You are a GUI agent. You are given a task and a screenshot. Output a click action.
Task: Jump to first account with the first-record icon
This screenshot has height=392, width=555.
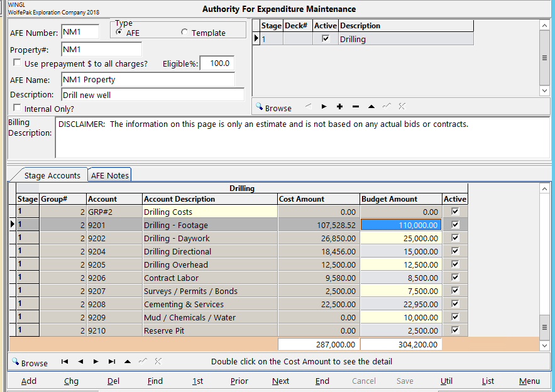click(x=63, y=361)
